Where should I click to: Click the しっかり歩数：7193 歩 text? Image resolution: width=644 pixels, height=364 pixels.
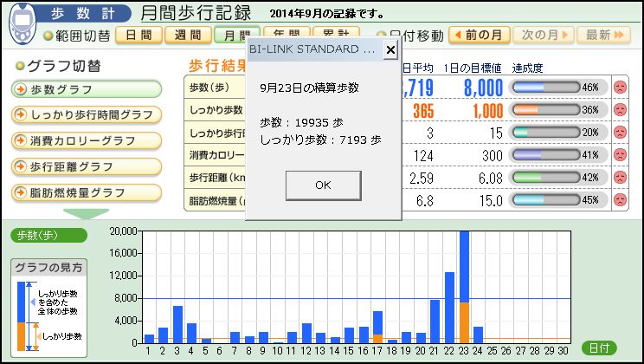click(x=320, y=140)
